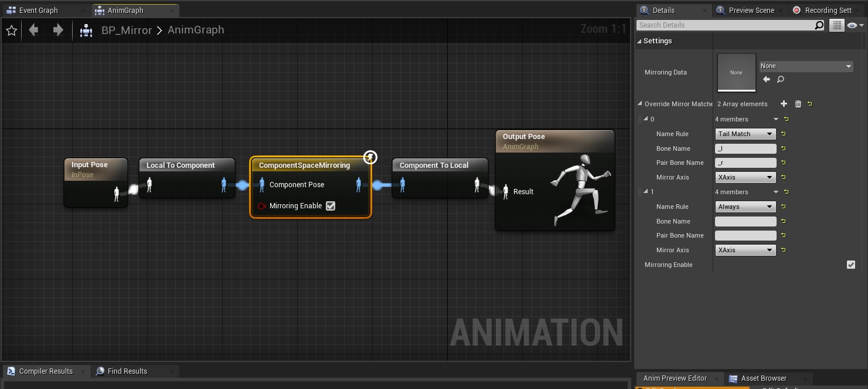
Task: Reset Override Mirror Matches array to default
Action: [x=810, y=104]
